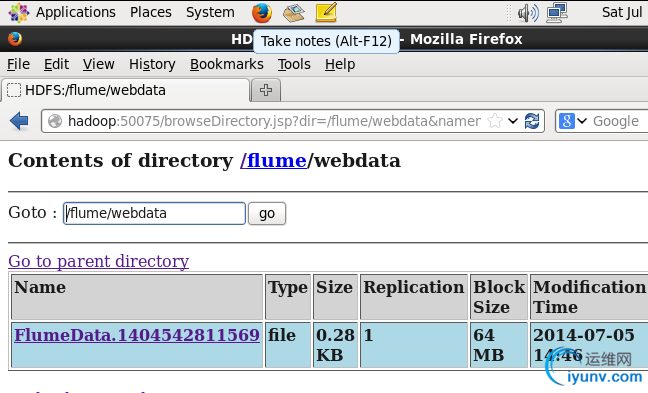Click the network connection icon

tap(557, 12)
